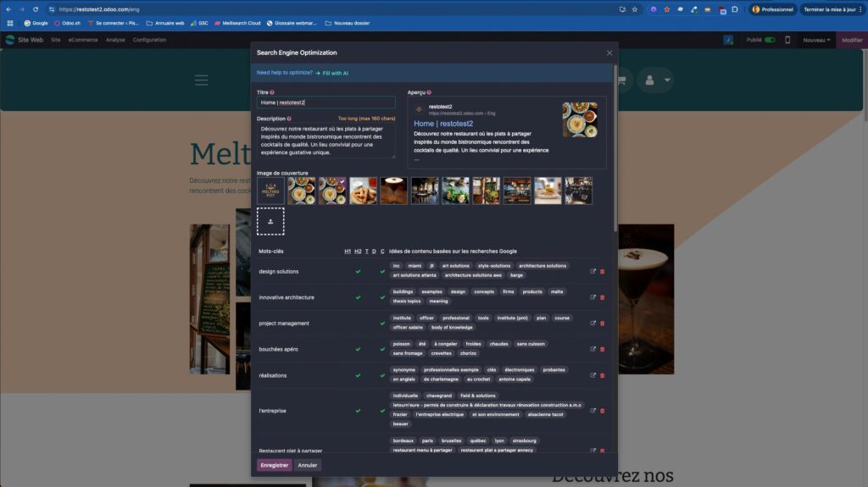
Task: Open the Professionnel profile button
Action: point(773,9)
